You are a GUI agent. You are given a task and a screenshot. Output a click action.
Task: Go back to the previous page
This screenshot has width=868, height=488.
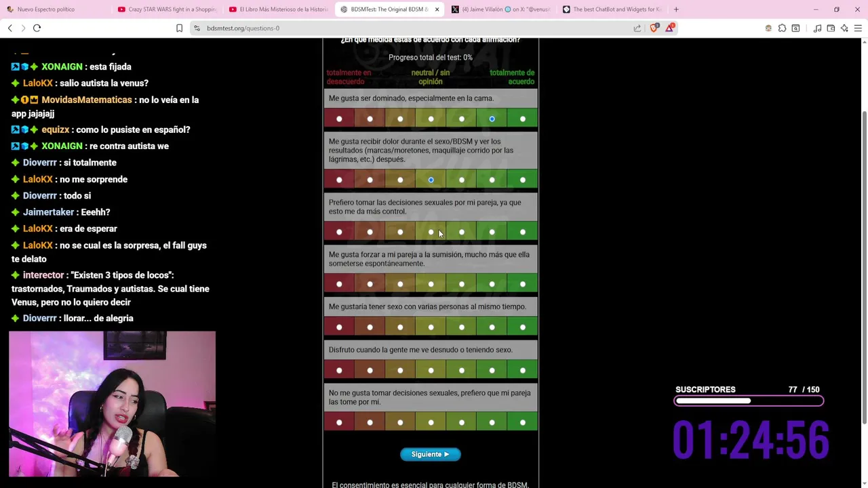coord(9,28)
